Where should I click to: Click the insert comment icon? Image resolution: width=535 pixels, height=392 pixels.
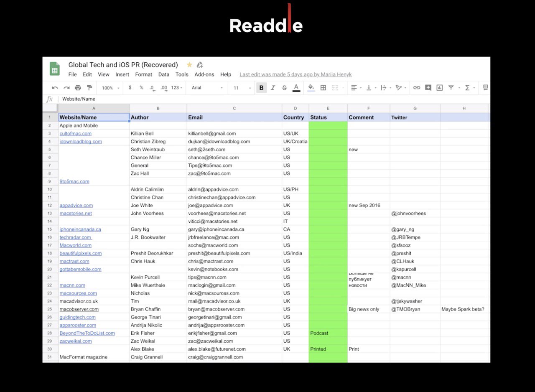(x=428, y=88)
